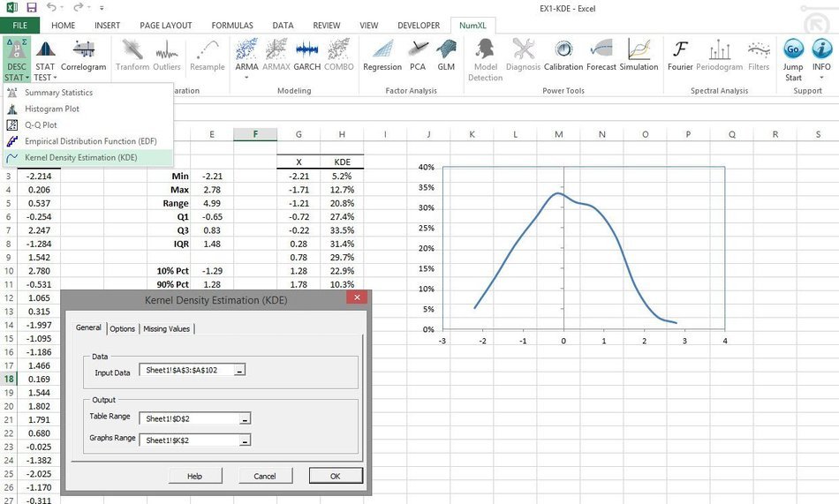Collapse Input Data range selector button
The height and width of the screenshot is (504, 839).
239,370
